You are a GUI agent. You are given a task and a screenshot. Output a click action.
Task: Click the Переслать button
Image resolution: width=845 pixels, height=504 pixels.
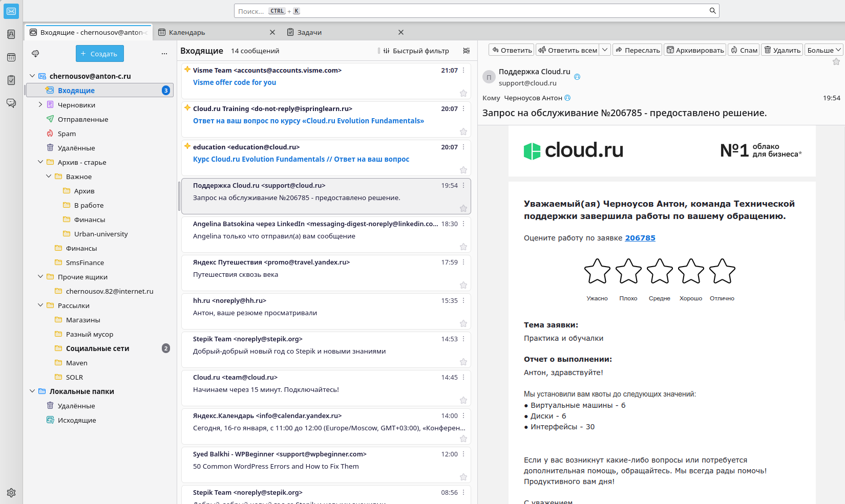(x=637, y=50)
